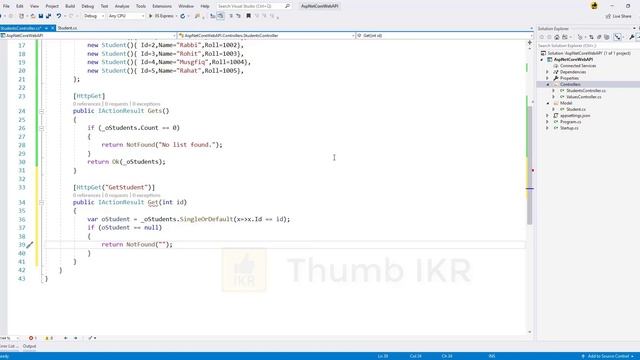This screenshot has width=640, height=360.
Task: Collapse the Get(int id) method outline at line 34
Action: [42, 202]
